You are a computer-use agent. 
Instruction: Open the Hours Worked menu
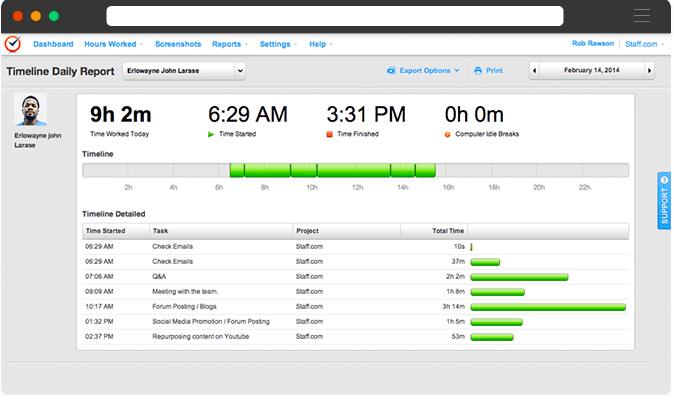pos(113,44)
